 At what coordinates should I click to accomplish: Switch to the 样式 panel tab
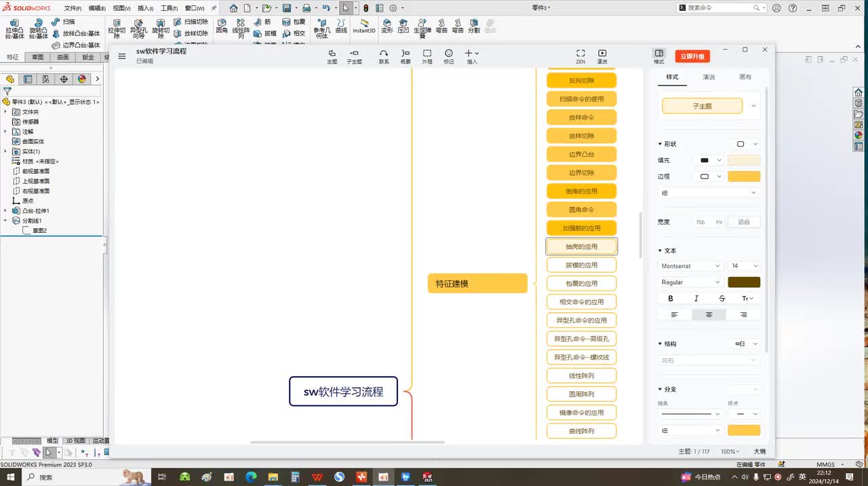[x=672, y=77]
